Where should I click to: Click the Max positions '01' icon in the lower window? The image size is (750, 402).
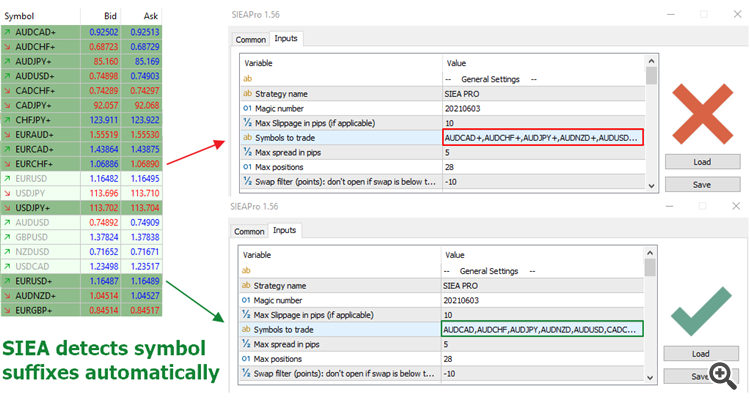coord(246,358)
